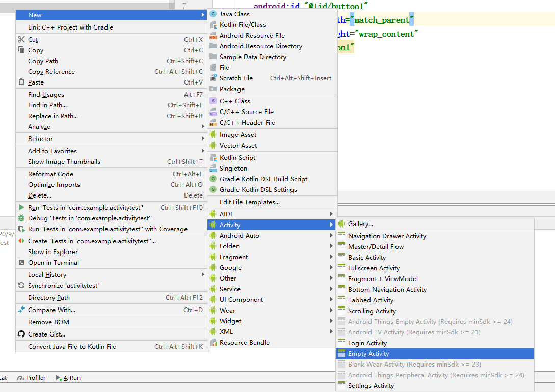Click the Scratch File icon
The image size is (555, 392).
pyautogui.click(x=213, y=78)
